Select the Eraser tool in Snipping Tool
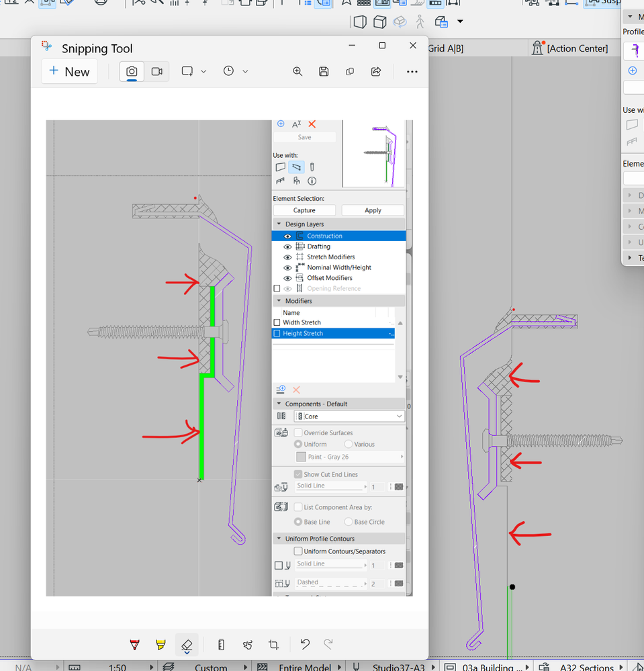Viewport: 644px width, 671px height. coord(187,645)
